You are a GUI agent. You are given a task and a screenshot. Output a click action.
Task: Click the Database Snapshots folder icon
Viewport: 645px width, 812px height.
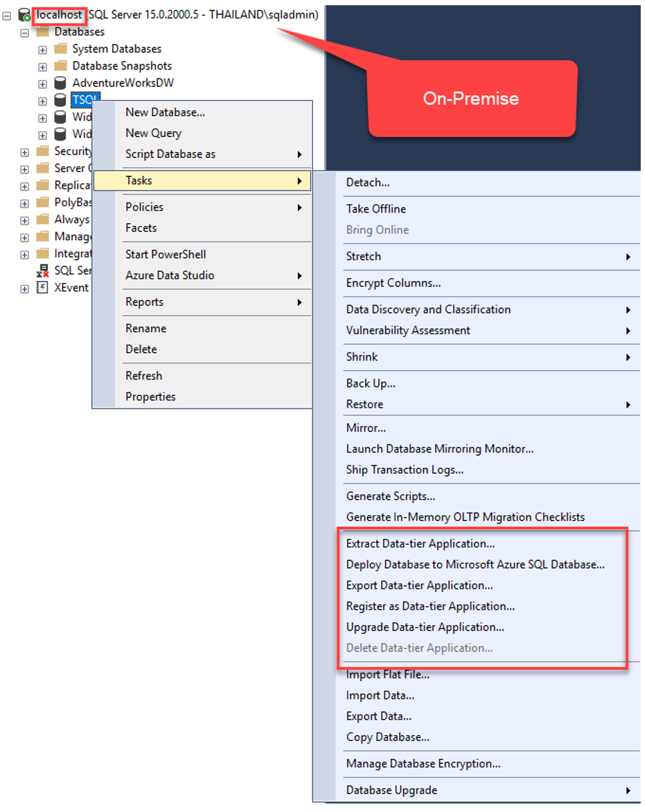pyautogui.click(x=61, y=66)
